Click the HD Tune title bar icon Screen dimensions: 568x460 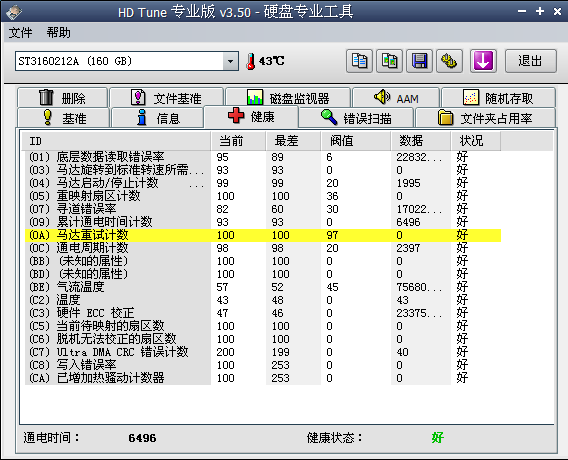13,12
